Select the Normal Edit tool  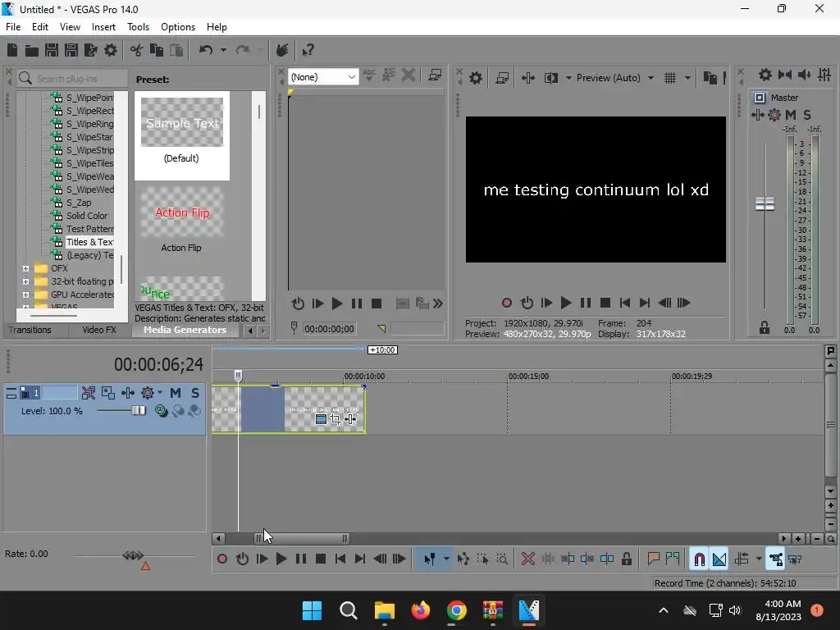click(430, 559)
